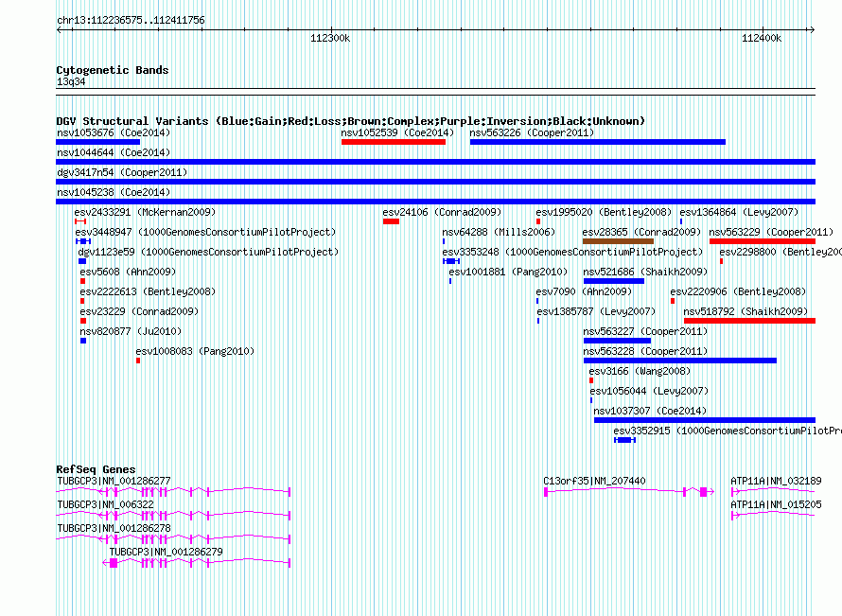
Task: Select the esv5608 (Ahn2009) label
Action: click(128, 272)
